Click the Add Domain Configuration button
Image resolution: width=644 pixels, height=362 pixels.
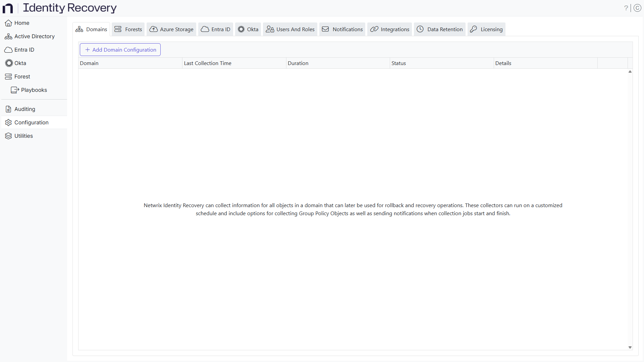(120, 50)
